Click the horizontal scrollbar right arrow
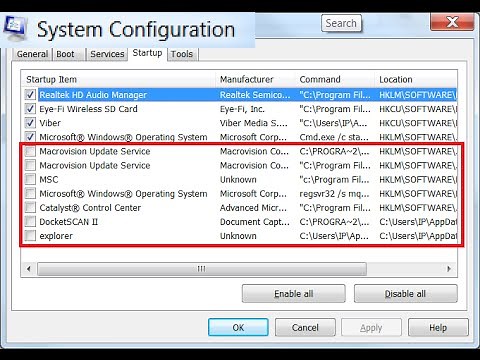The width and height of the screenshot is (480, 360). (449, 269)
